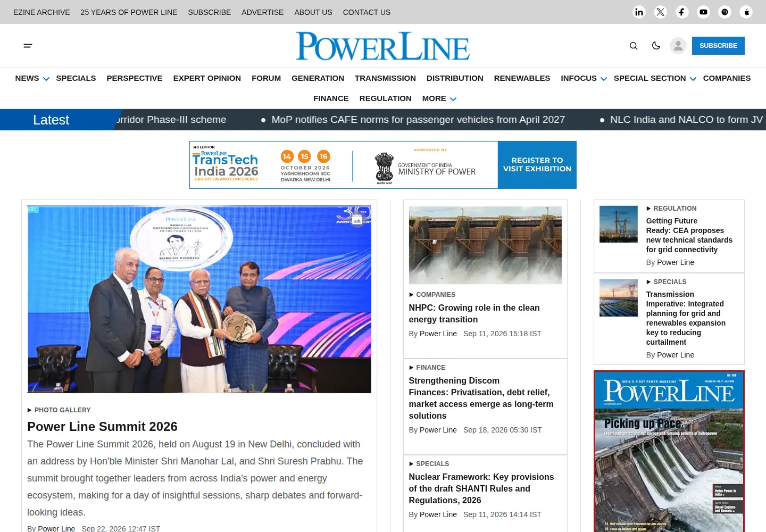Image resolution: width=766 pixels, height=532 pixels.
Task: Click the blue SUBSCRIBE button
Action: tap(718, 46)
